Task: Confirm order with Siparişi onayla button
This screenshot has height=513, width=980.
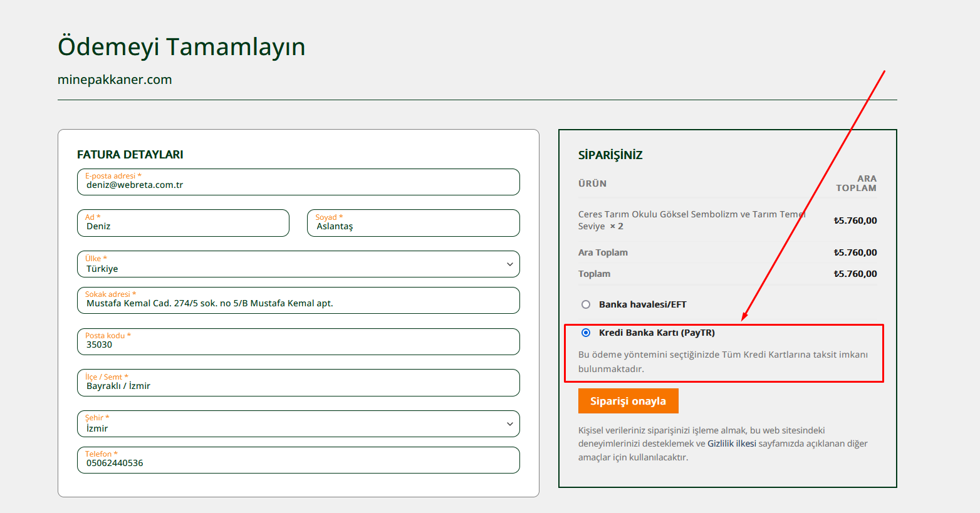Action: point(628,401)
